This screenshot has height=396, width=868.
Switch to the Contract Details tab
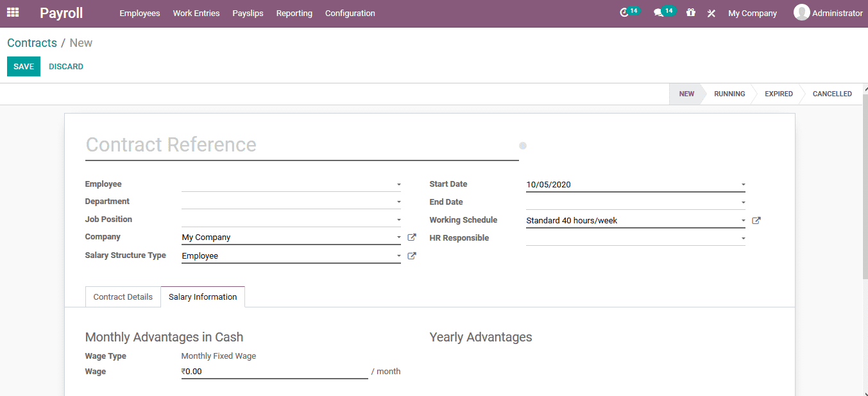pos(123,297)
